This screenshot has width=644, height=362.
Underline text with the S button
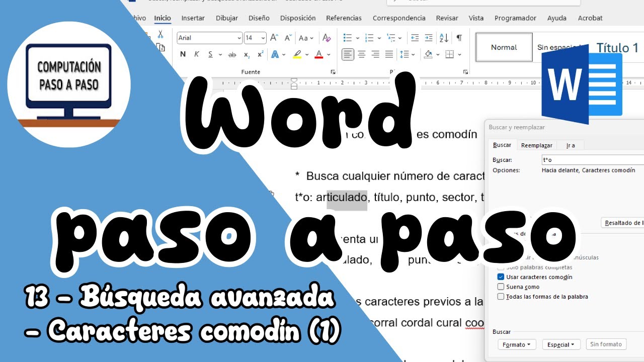[x=210, y=54]
